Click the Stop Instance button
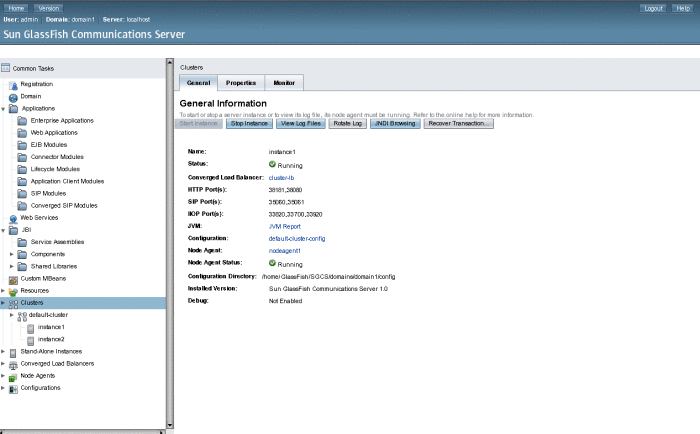This screenshot has height=434, width=700. click(249, 124)
